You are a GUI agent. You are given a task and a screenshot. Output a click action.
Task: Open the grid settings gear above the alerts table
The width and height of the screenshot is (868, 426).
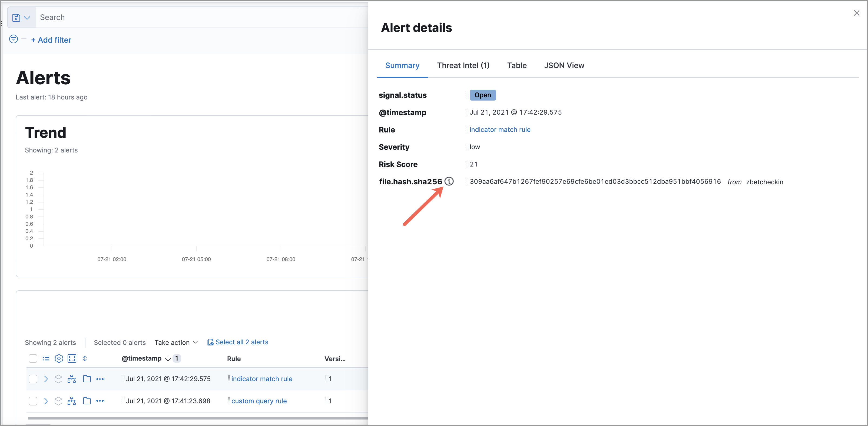(x=59, y=358)
